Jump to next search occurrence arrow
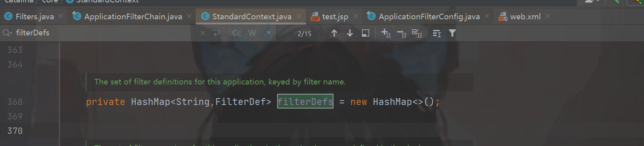 click(x=350, y=33)
